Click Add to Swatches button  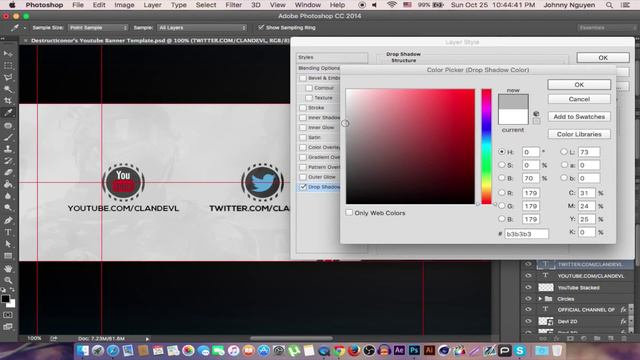579,117
